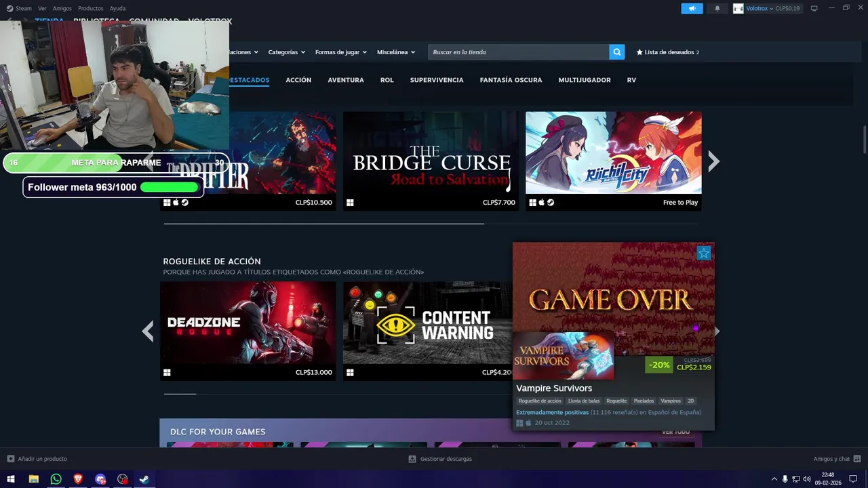Open The Bridge Curse game card

pos(431,161)
